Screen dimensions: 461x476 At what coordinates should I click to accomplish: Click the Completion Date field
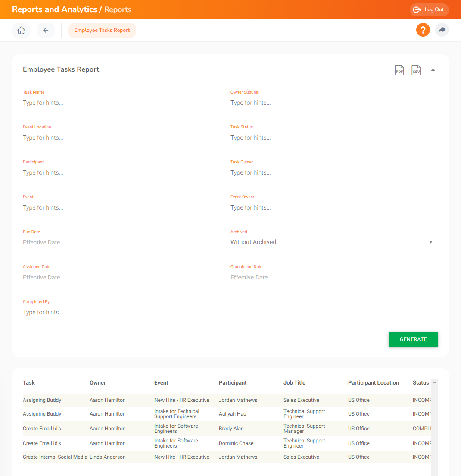click(328, 278)
